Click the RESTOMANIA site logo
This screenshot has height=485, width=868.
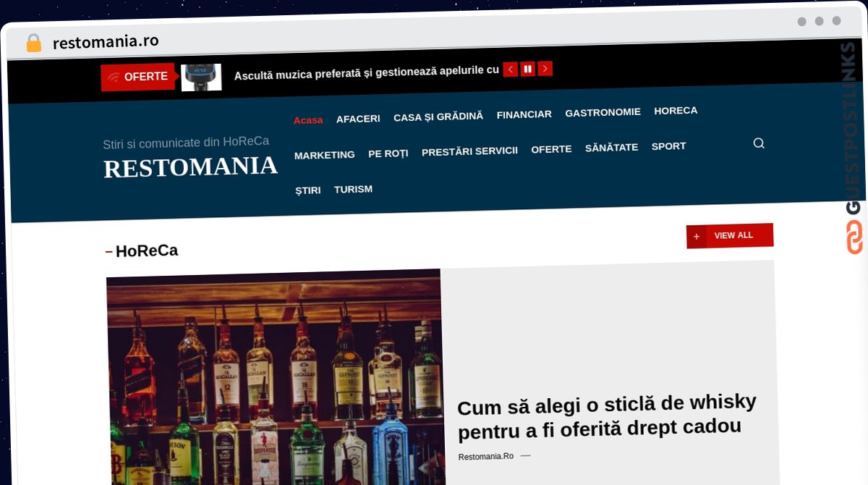[x=190, y=167]
